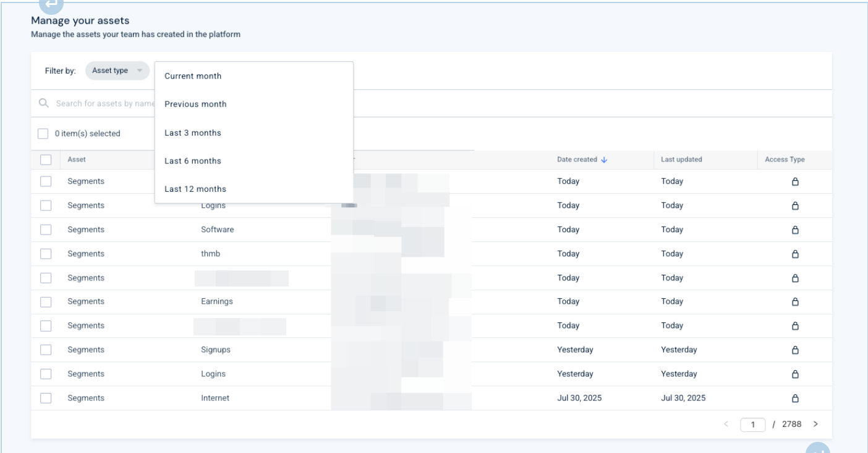Choose the Previous month option

pos(195,104)
